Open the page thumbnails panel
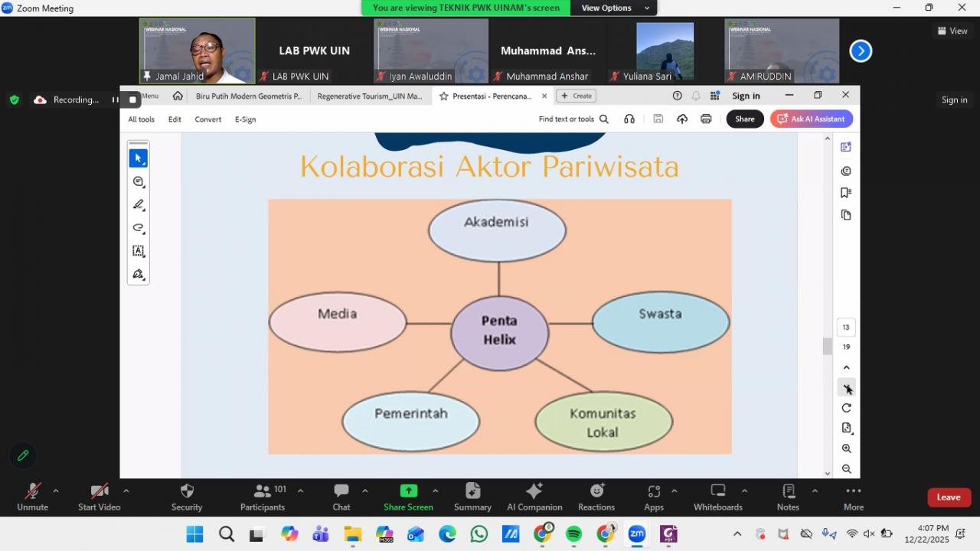 pos(845,214)
